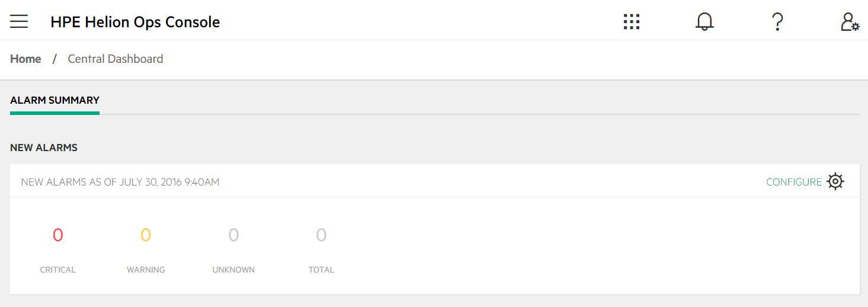Switch to the ALARM SUMMARY tab
868x307 pixels.
click(x=55, y=100)
